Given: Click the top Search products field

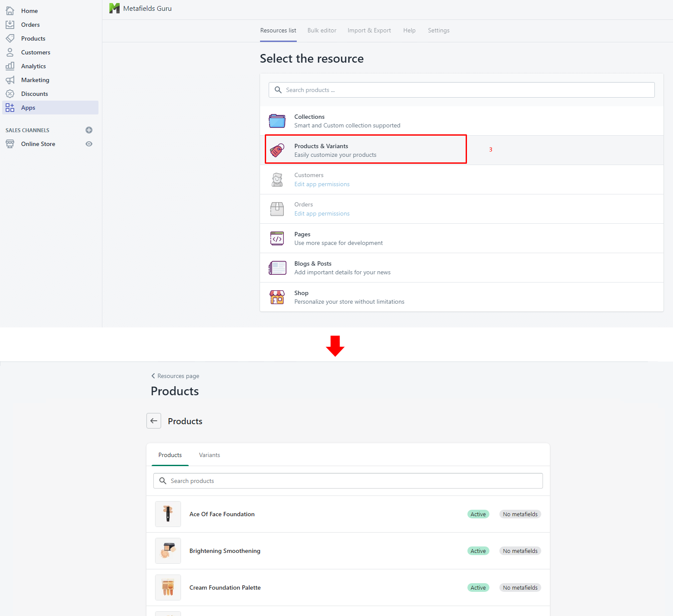Looking at the screenshot, I should [x=462, y=90].
